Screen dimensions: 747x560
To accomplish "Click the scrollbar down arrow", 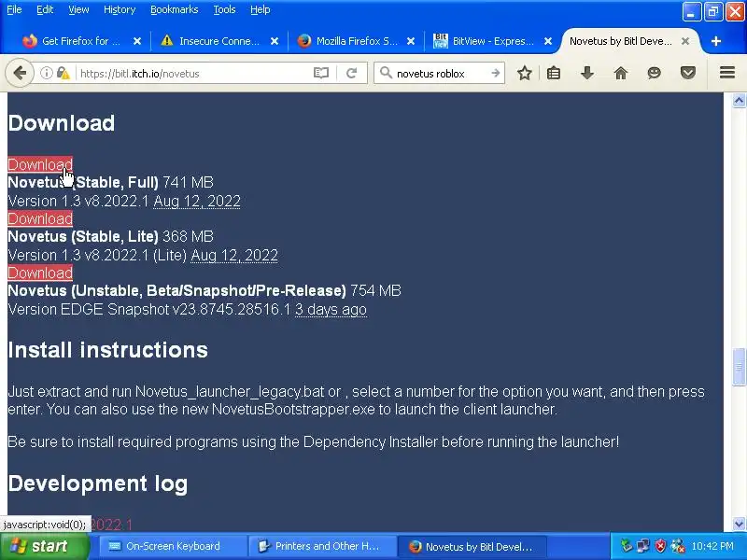I will [x=739, y=524].
